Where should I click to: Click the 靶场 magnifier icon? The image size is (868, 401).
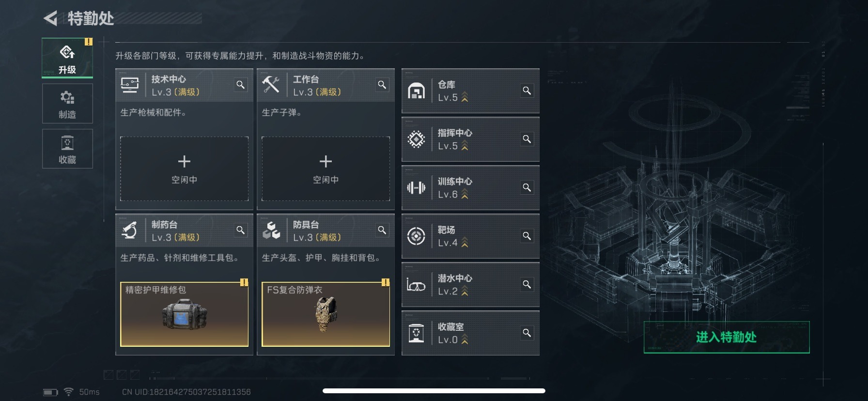(x=527, y=236)
